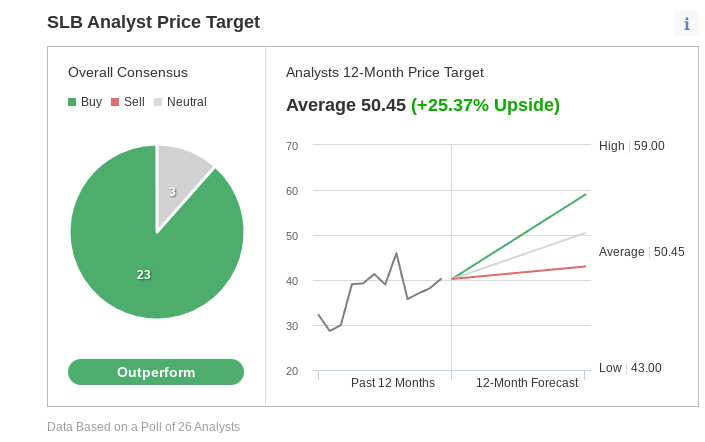The width and height of the screenshot is (705, 442).
Task: Open the info icon beside the title
Action: [686, 23]
